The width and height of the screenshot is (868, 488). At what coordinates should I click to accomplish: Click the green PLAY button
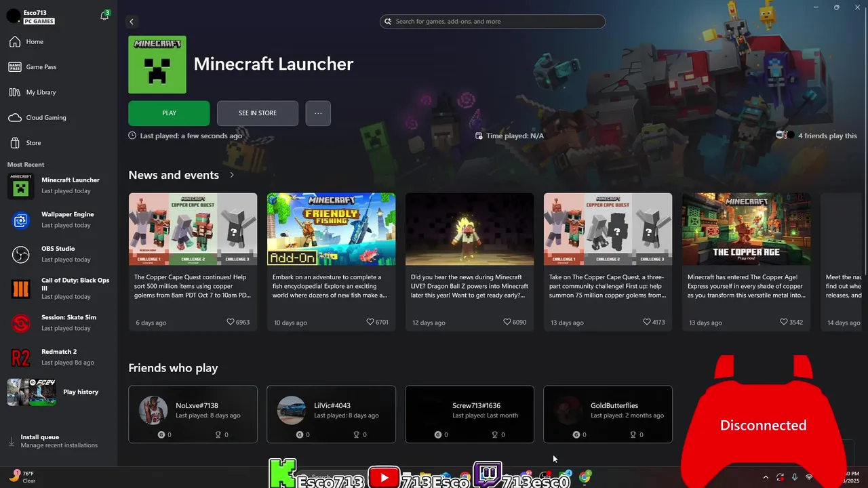click(169, 113)
